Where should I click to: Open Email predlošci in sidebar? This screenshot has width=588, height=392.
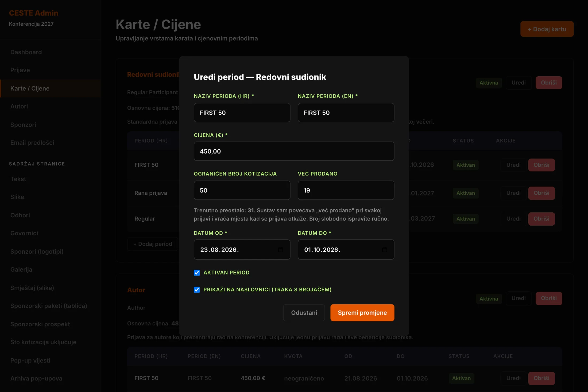tap(32, 143)
